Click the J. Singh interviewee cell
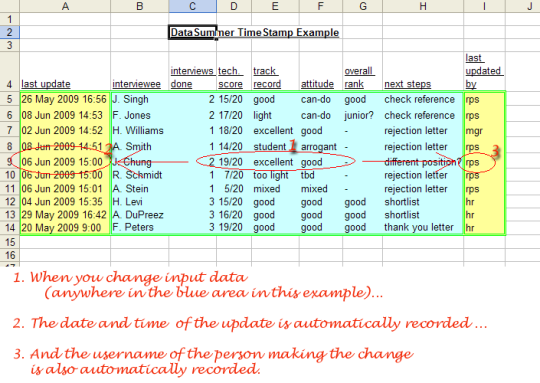 pyautogui.click(x=139, y=99)
